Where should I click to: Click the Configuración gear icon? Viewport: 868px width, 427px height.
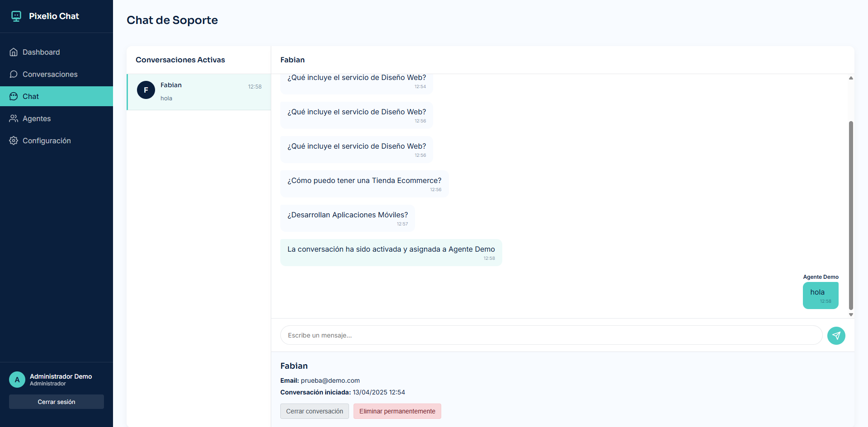14,141
